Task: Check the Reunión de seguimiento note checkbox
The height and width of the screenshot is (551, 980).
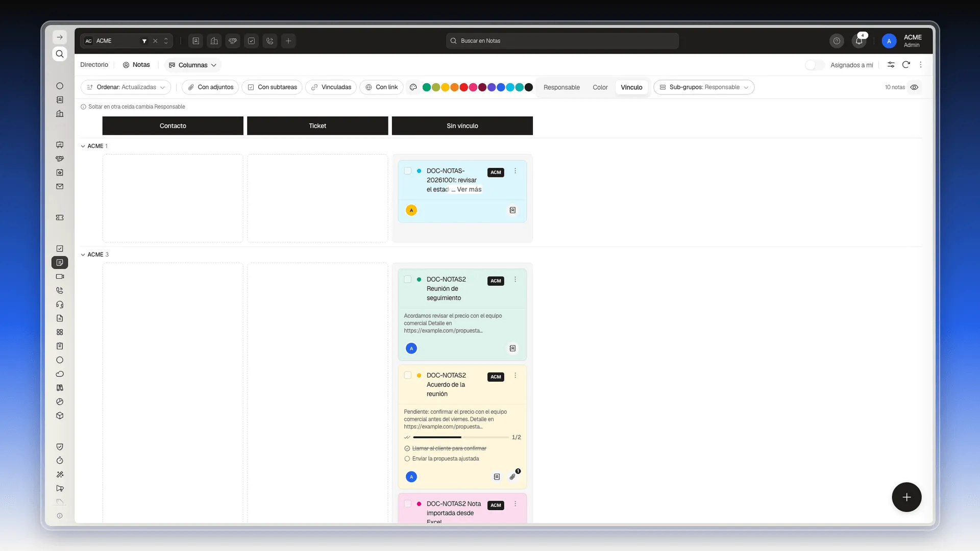Action: tap(408, 280)
